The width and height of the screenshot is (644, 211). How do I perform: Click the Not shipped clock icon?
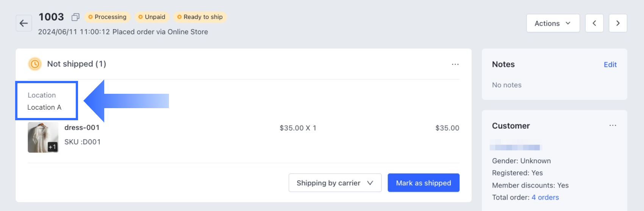click(35, 64)
